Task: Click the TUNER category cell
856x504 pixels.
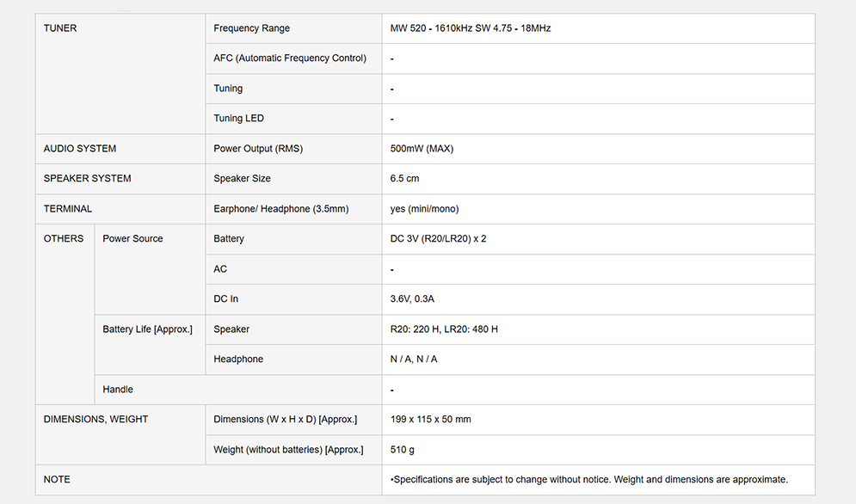Action: click(60, 28)
